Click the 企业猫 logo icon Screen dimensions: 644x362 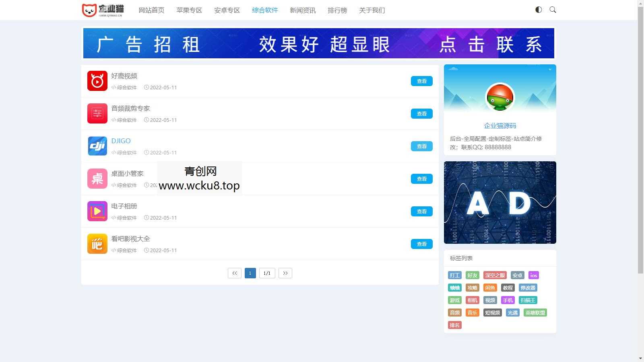coord(89,10)
